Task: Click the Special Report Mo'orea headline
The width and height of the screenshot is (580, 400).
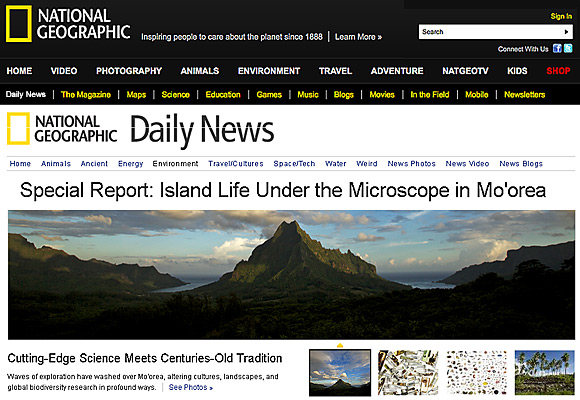Action: (283, 190)
